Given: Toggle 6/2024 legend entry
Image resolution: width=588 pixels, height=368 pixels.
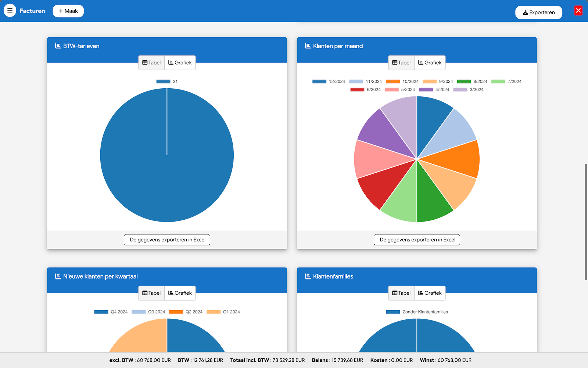Looking at the screenshot, I should point(365,89).
